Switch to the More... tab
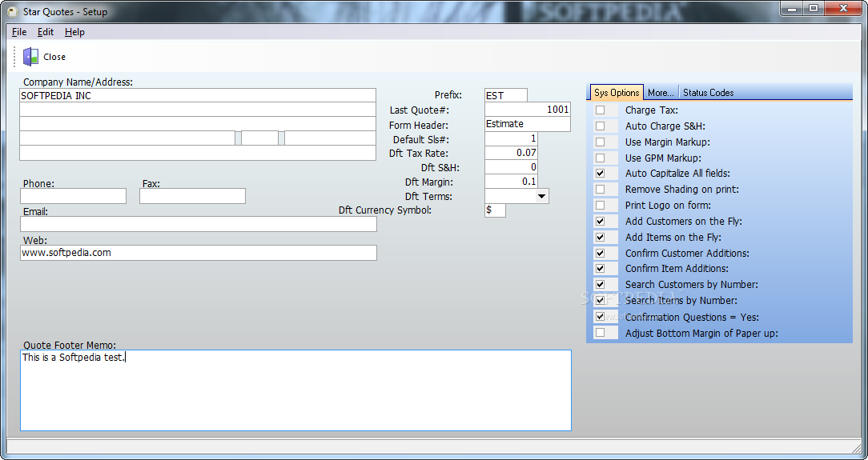This screenshot has height=460, width=868. 661,92
